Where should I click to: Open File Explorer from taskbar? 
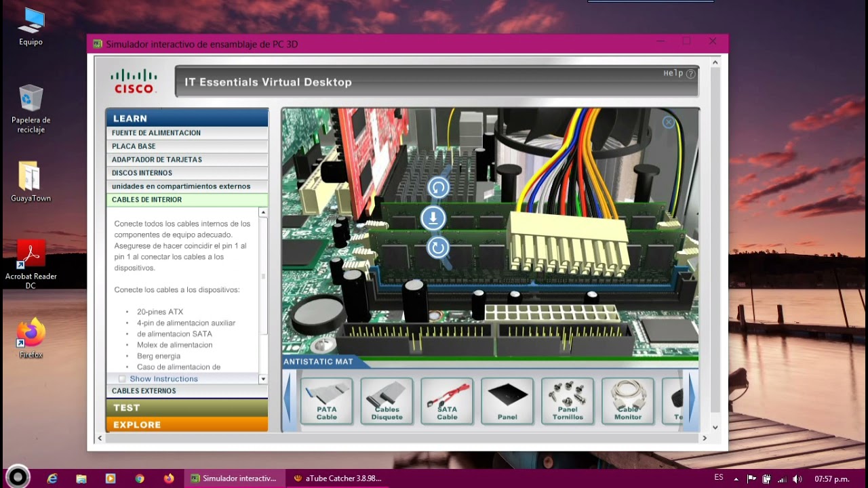81,478
